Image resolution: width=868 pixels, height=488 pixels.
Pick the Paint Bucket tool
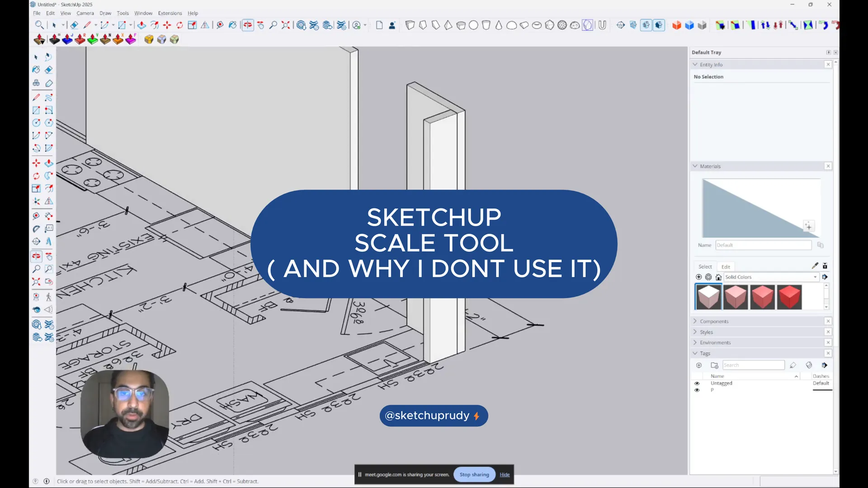point(36,70)
